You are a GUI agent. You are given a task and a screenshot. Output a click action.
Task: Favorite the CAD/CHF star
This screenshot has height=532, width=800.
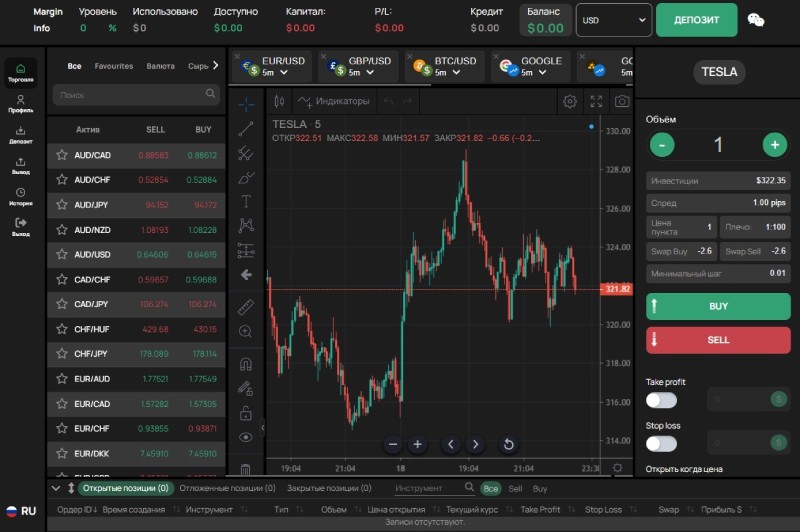pyautogui.click(x=62, y=280)
